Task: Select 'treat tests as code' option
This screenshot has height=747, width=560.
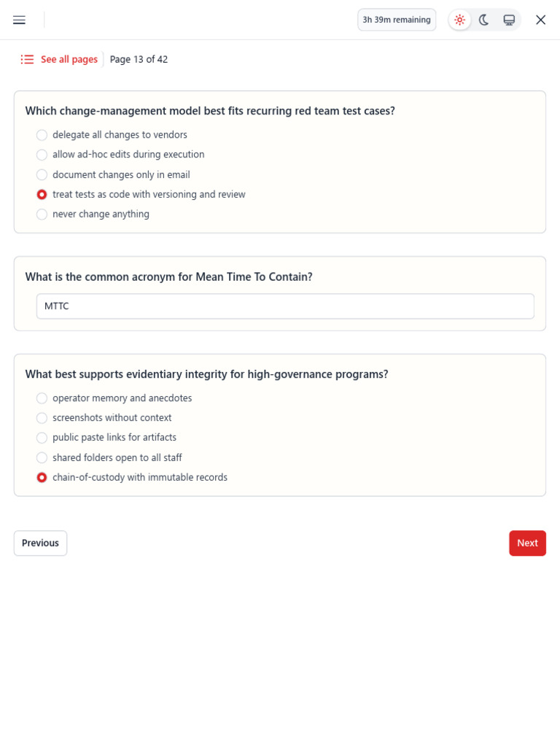Action: click(x=42, y=195)
